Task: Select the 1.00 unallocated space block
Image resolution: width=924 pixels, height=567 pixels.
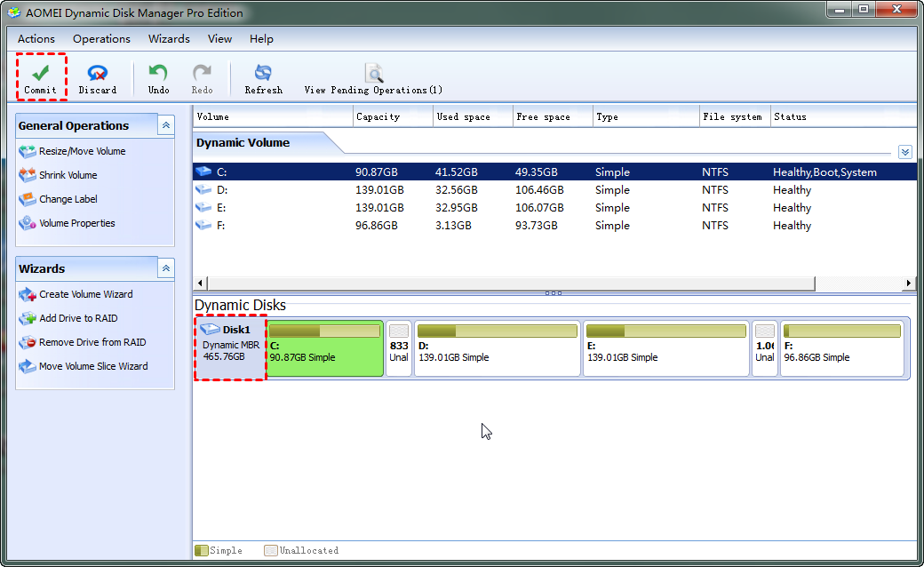Action: coord(765,348)
